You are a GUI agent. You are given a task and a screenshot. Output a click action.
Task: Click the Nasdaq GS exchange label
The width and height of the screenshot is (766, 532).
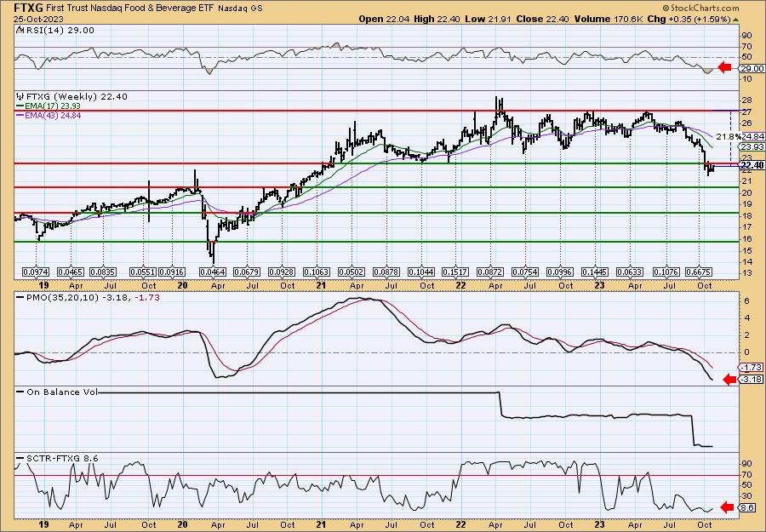coord(240,9)
